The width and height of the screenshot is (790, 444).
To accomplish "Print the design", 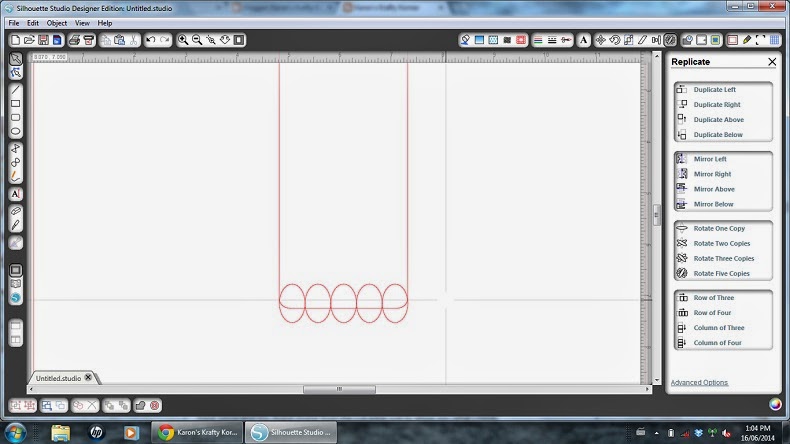I will [74, 40].
